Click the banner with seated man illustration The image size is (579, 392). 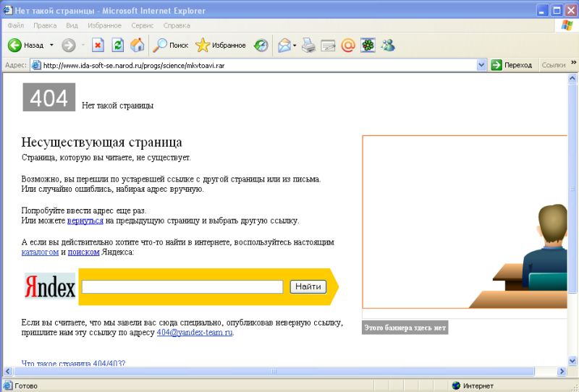465,221
